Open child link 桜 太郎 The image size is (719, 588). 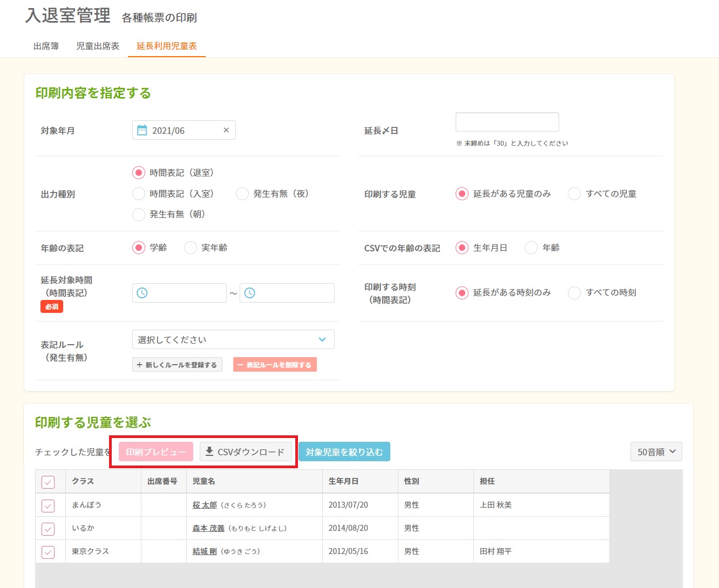(205, 505)
